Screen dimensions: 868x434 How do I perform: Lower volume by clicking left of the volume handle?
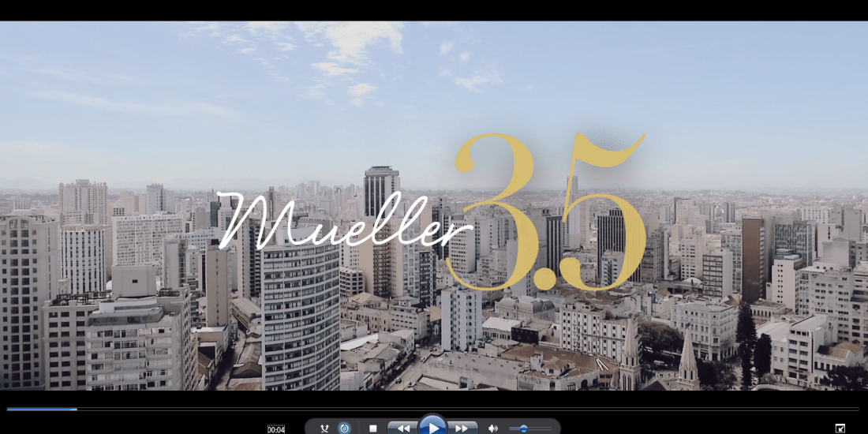pyautogui.click(x=514, y=428)
